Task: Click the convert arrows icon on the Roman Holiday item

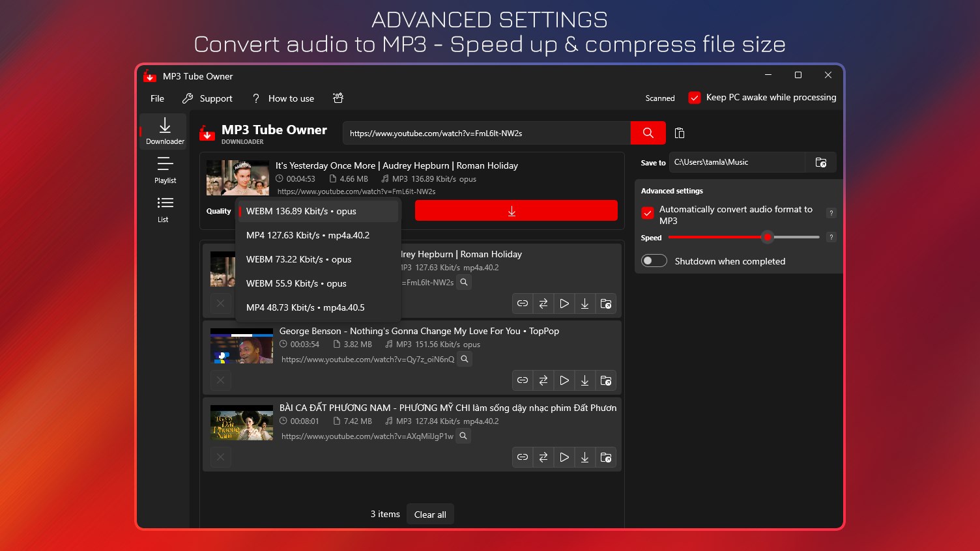Action: pos(543,304)
